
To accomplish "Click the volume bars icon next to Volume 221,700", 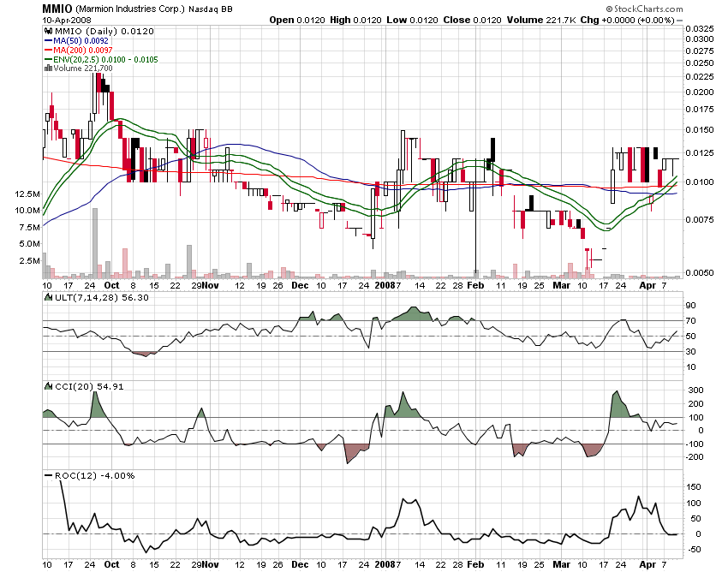I will [48, 69].
